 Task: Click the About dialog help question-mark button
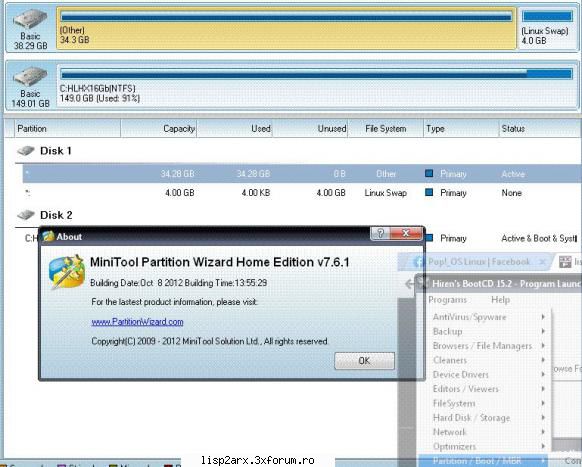(x=380, y=234)
